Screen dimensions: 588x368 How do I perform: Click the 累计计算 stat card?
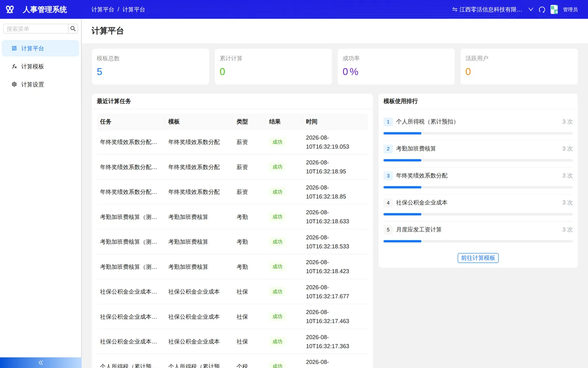click(x=274, y=67)
